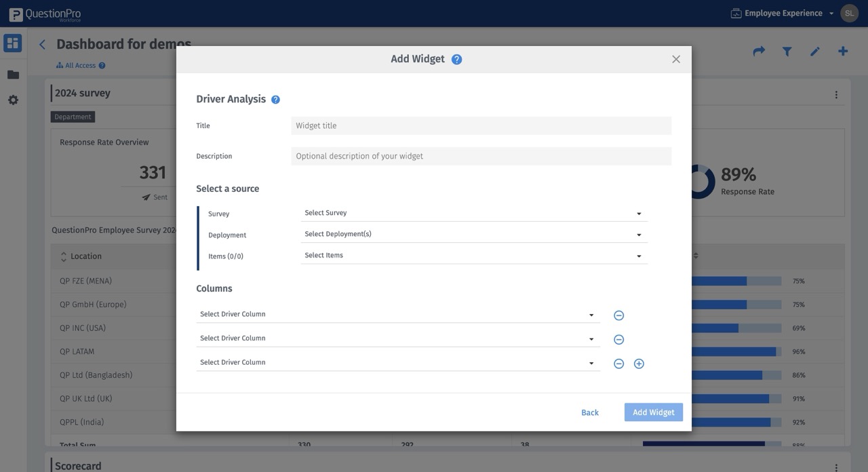Click the 331 sent count
The image size is (868, 472).
point(153,173)
